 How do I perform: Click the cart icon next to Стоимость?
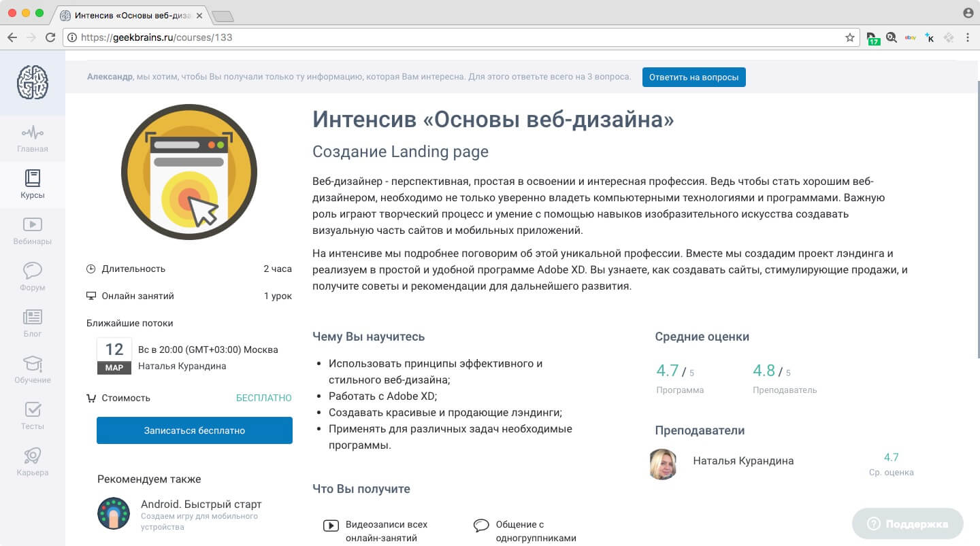[91, 398]
